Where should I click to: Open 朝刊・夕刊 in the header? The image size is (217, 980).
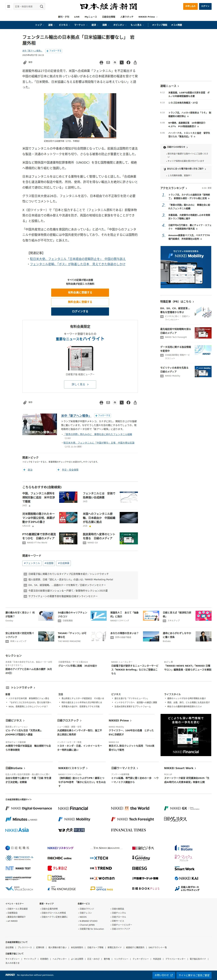[x=64, y=17]
